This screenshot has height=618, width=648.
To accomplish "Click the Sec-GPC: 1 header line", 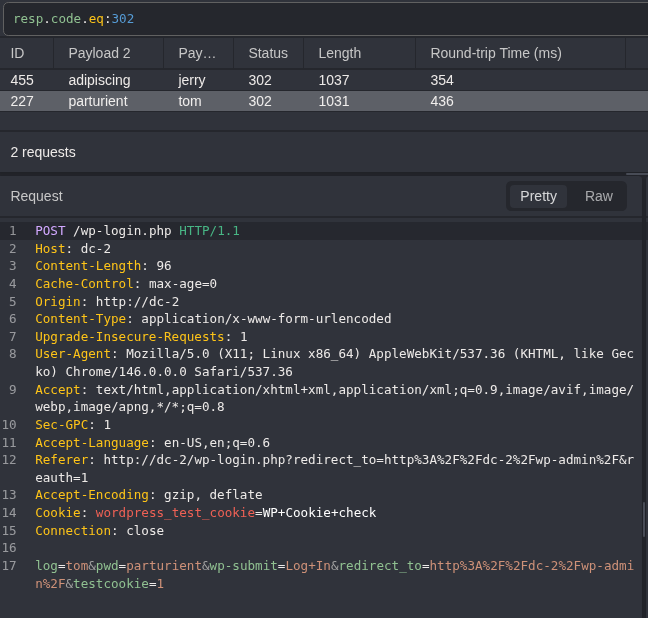I will tap(73, 425).
